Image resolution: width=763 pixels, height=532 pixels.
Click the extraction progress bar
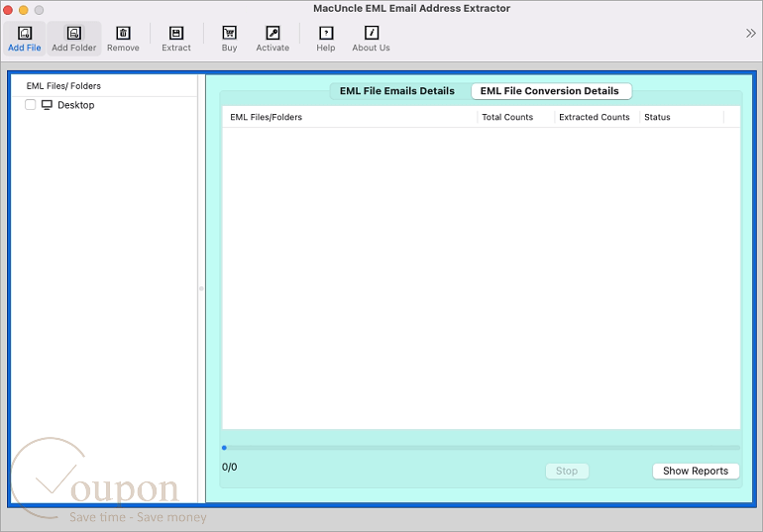pyautogui.click(x=481, y=448)
